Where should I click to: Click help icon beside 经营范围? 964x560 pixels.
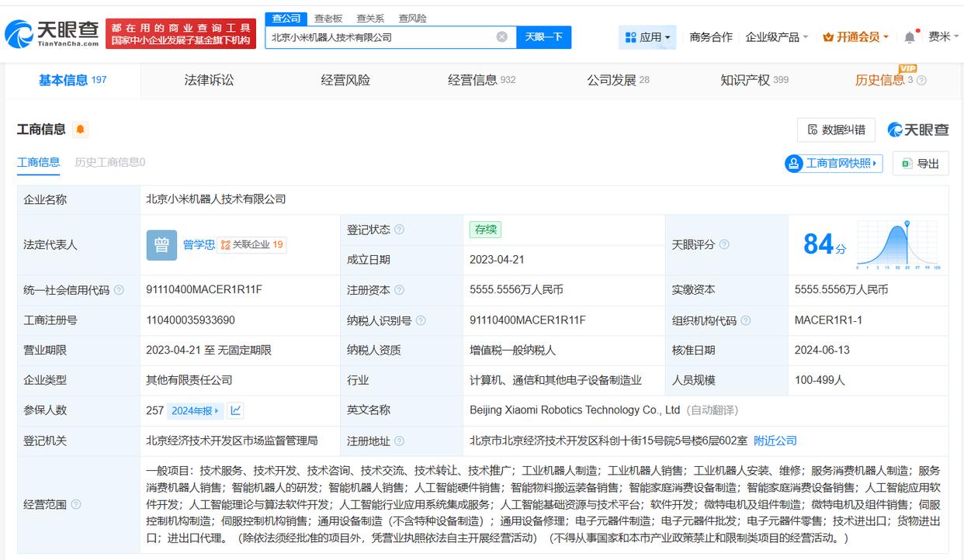pyautogui.click(x=76, y=504)
